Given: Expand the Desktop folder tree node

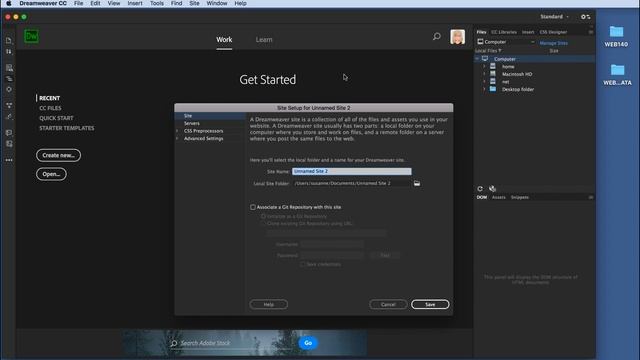Looking at the screenshot, I should click(484, 89).
